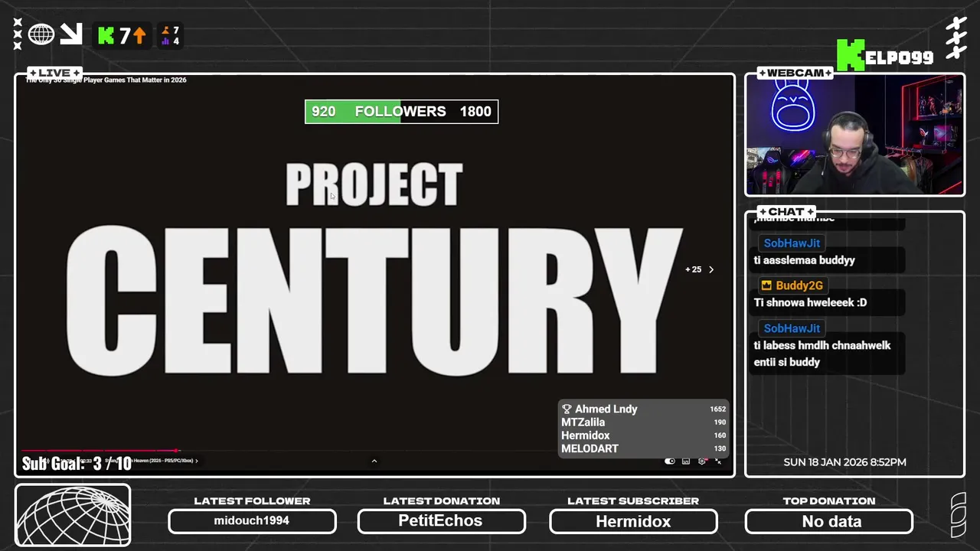
Task: Click the 'Ti shnowa hweleeek :D' message
Action: (x=810, y=302)
